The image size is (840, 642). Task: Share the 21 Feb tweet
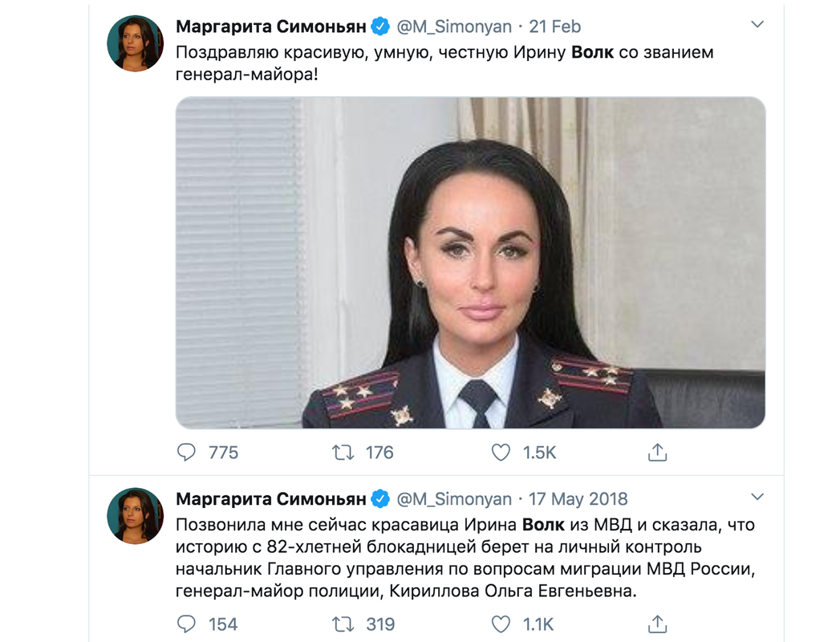coord(657,453)
